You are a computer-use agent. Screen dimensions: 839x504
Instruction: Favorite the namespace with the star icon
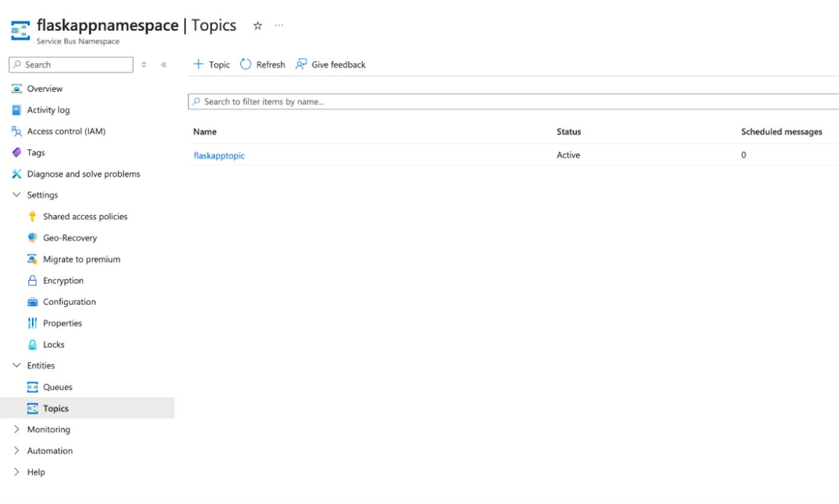click(x=256, y=25)
